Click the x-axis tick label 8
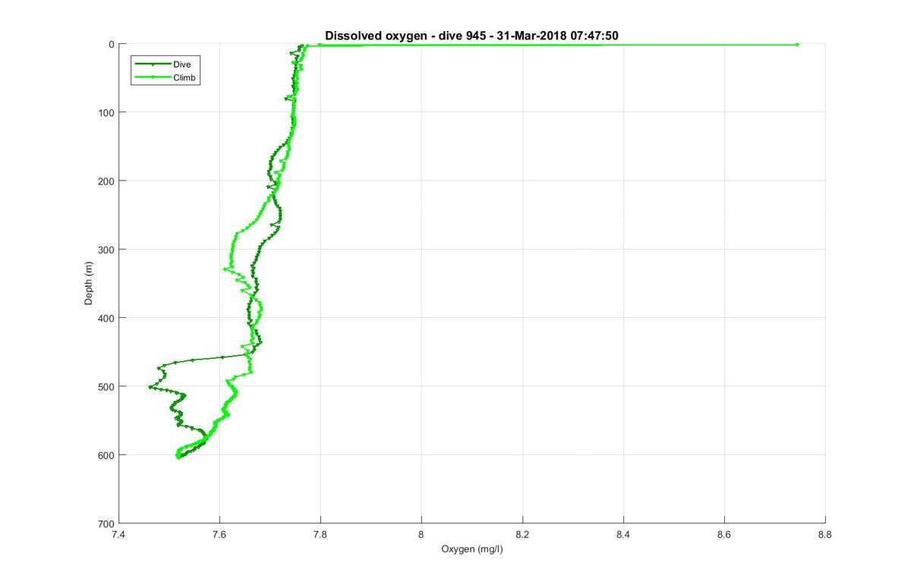 (421, 534)
